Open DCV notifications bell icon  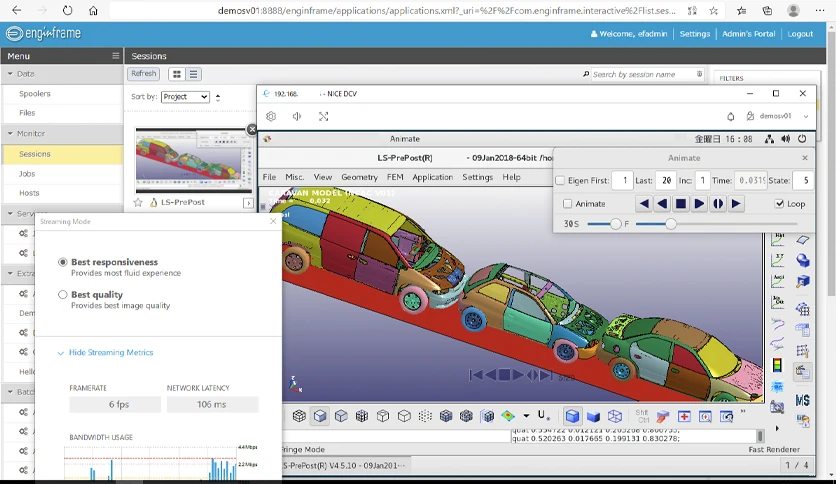point(730,116)
